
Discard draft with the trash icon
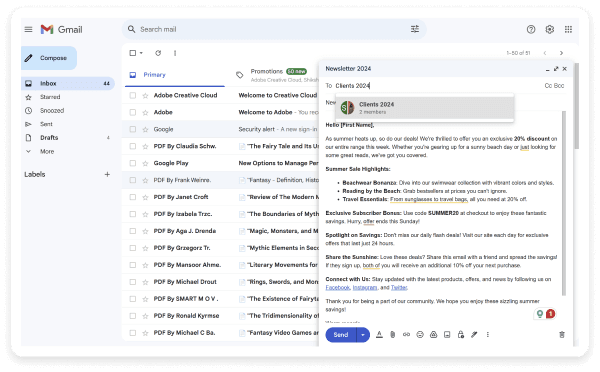(562, 335)
